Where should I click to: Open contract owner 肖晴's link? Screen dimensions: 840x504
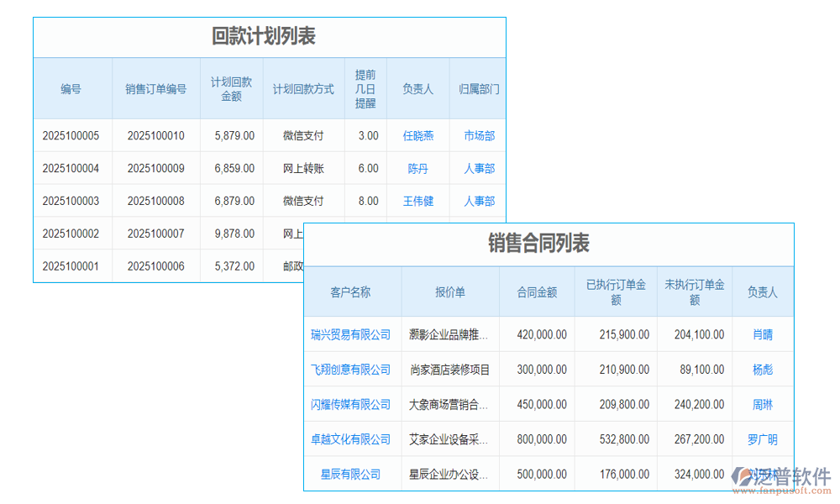(x=762, y=333)
